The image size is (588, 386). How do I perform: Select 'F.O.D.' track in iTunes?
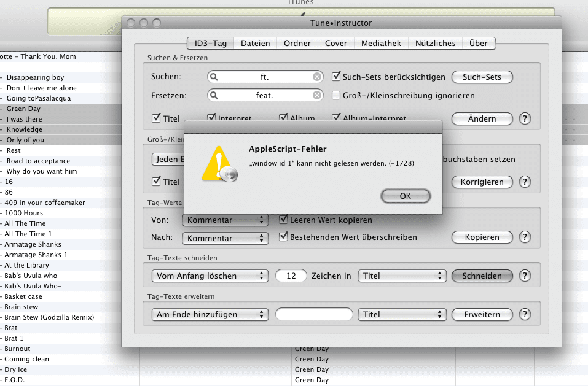(15, 380)
